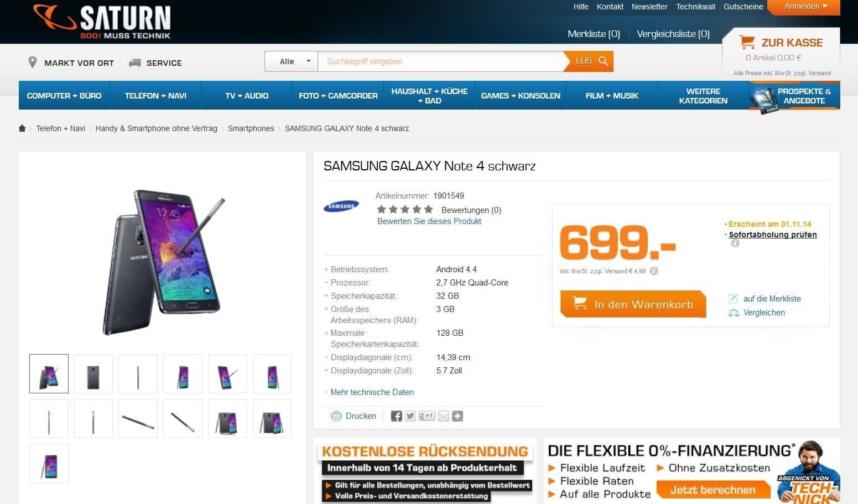Viewport: 858px width, 504px height.
Task: Open the Telefon + Navi menu
Action: pyautogui.click(x=155, y=96)
